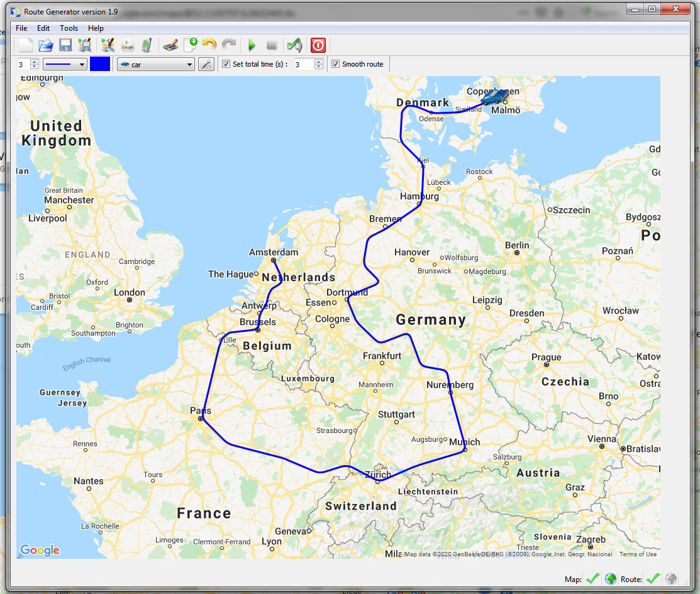Undo last action with yellow arrow
This screenshot has height=594, width=700.
pyautogui.click(x=209, y=44)
